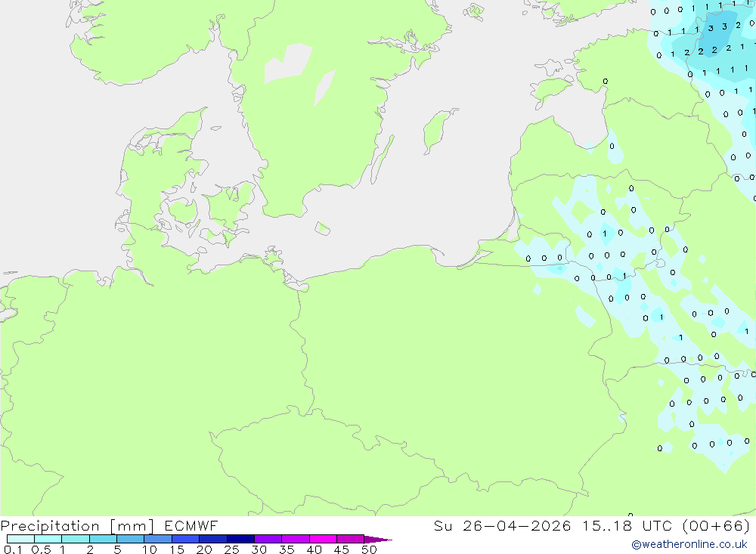This screenshot has height=554, width=756.
Task: Click the 'Precipitation' title text
Action: coord(50,525)
